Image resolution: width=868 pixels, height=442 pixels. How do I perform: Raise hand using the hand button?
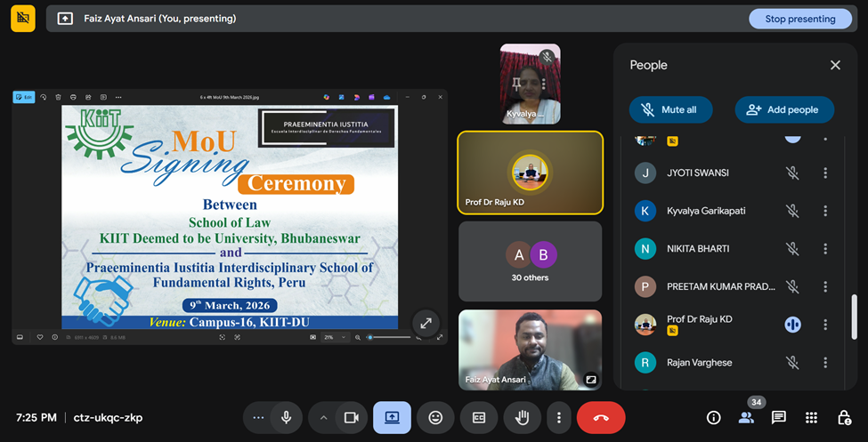point(522,418)
